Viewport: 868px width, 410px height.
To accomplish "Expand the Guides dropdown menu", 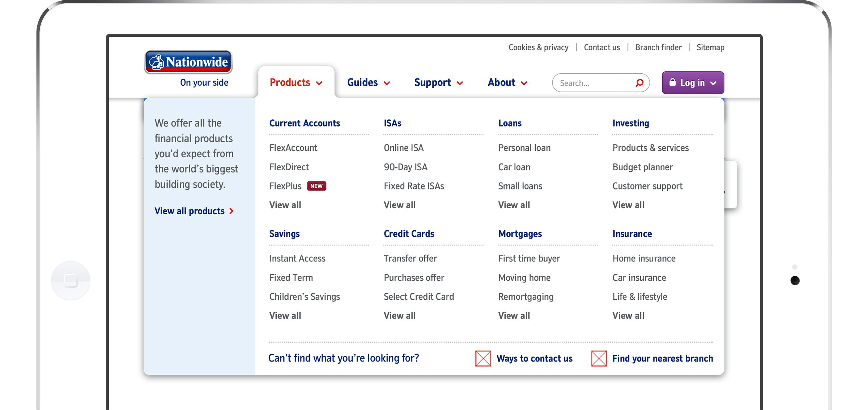I will point(368,83).
